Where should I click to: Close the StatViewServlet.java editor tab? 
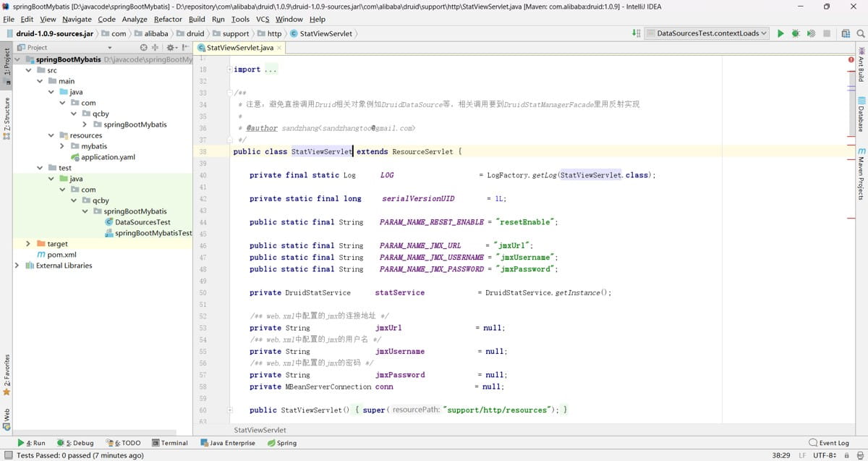coord(279,48)
